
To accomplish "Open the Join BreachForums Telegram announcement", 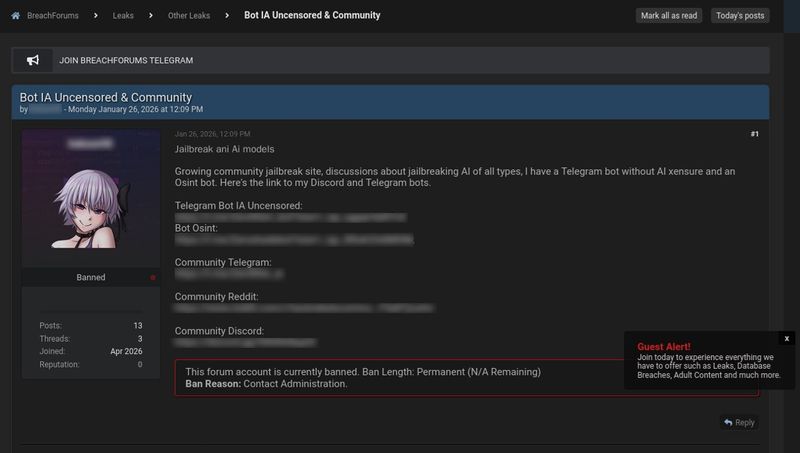I will pos(126,60).
